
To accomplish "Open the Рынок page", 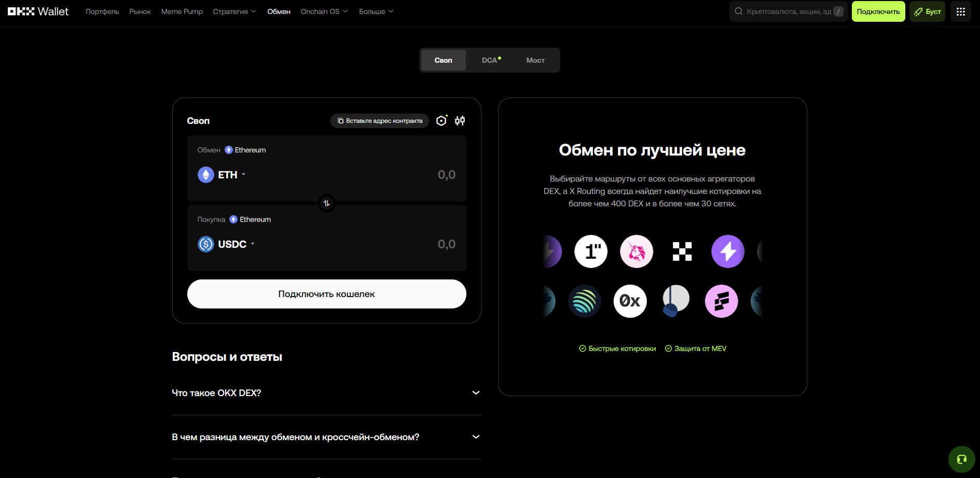I will [x=140, y=11].
